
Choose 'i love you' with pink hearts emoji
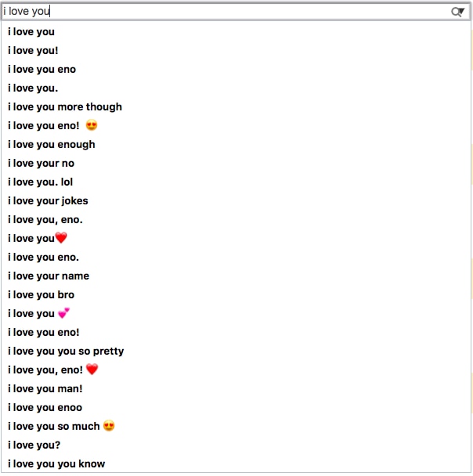(236, 314)
